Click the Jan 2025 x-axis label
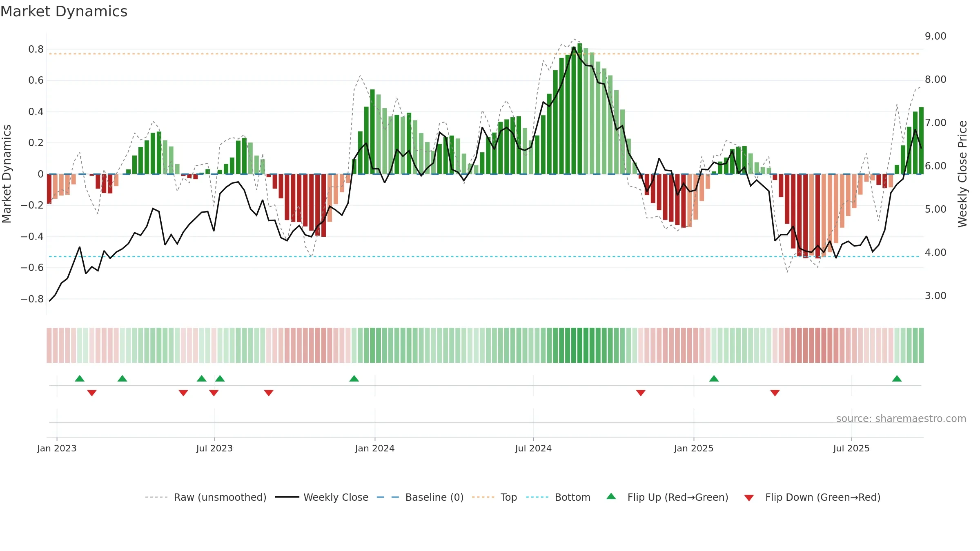The height and width of the screenshot is (551, 980). click(694, 448)
